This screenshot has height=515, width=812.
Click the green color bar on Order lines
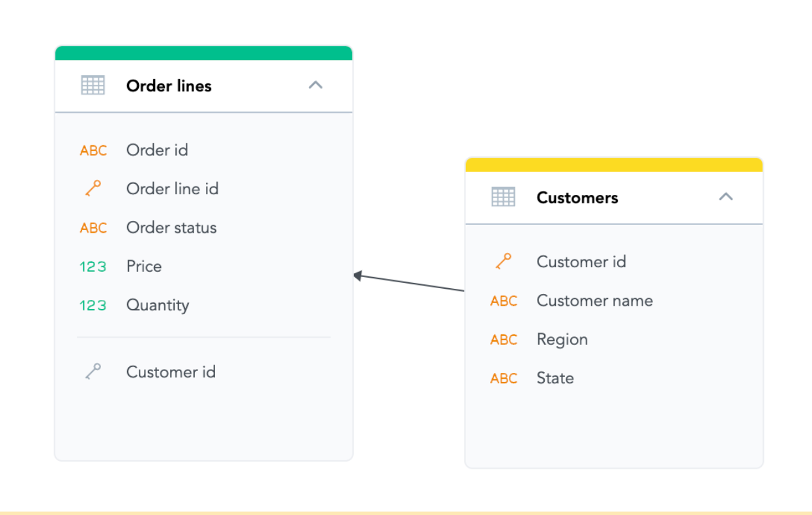[x=203, y=51]
